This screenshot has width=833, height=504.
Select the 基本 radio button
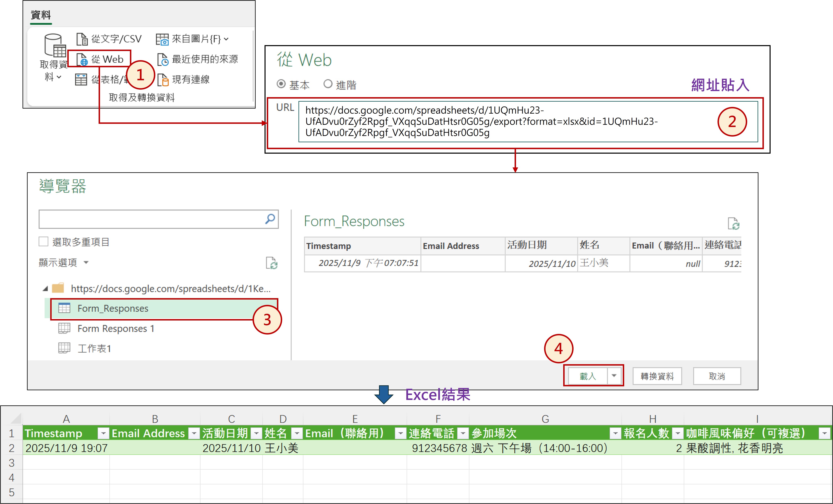point(281,84)
